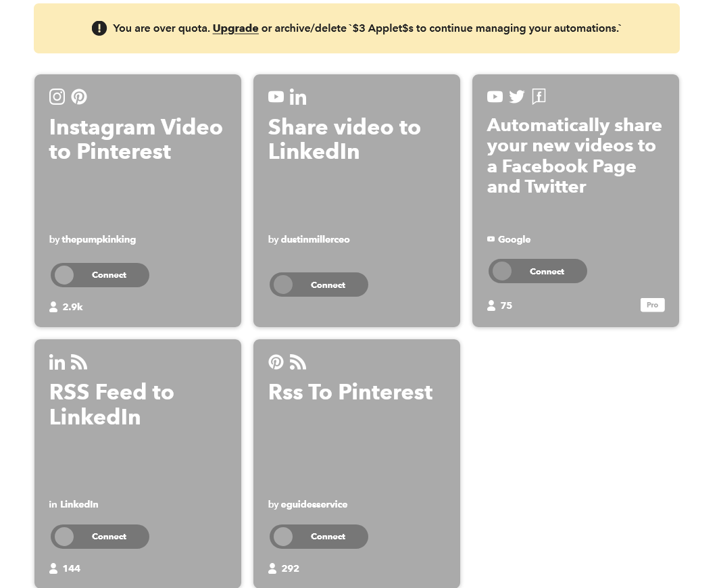Click Instagram icon on Pinterest video applet
Image resolution: width=719 pixels, height=588 pixels.
pos(57,97)
